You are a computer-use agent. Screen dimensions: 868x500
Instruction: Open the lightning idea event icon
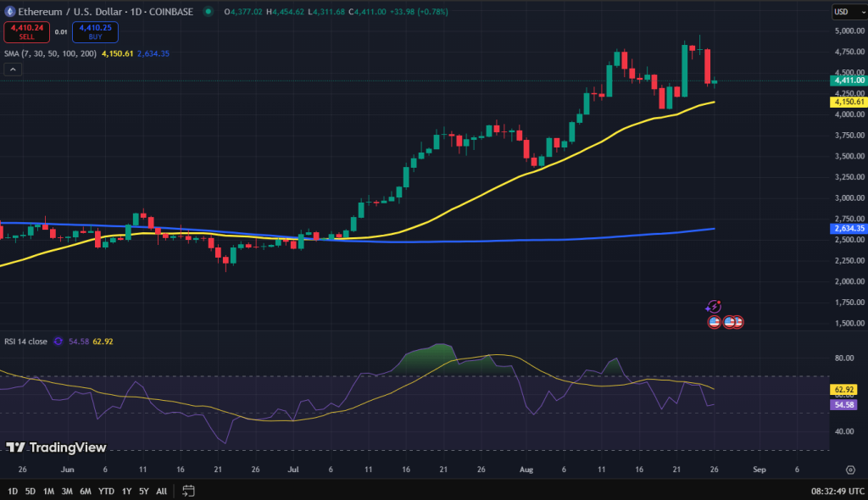click(x=714, y=307)
